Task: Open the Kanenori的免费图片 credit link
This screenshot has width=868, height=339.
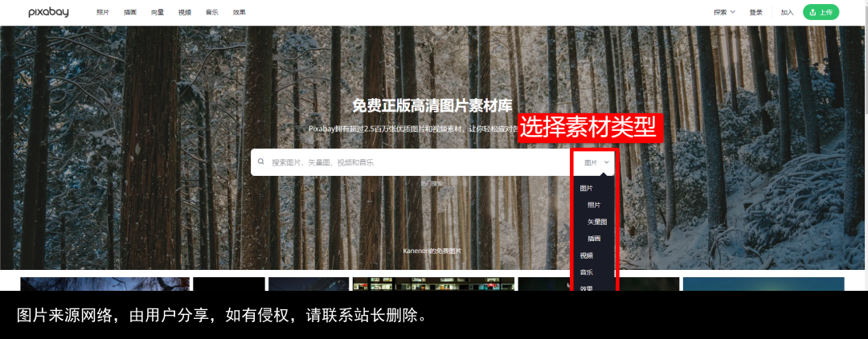Action: [x=432, y=251]
